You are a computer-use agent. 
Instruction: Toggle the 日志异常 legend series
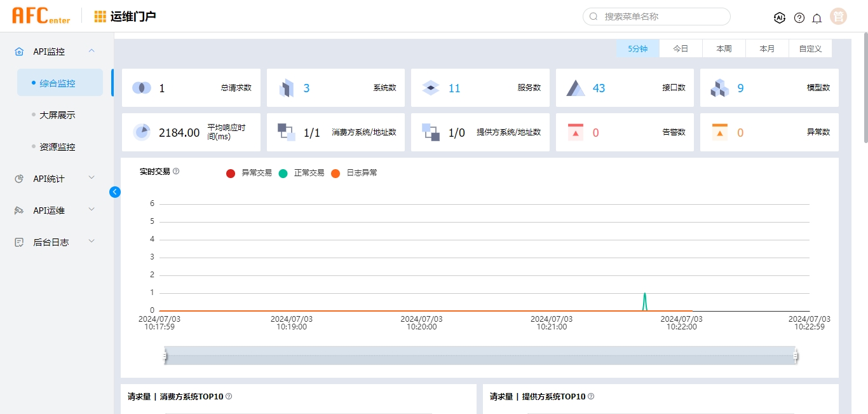click(x=354, y=173)
